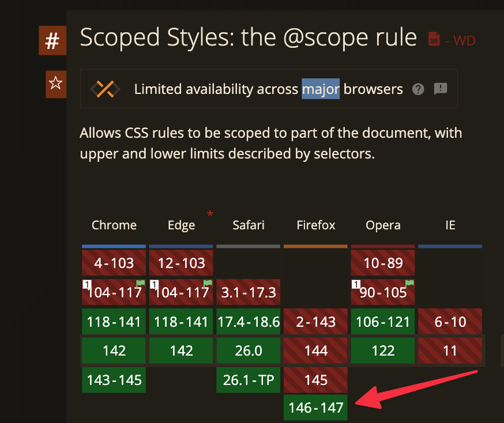
Task: Click the baseline limited availability icon
Action: tap(105, 89)
